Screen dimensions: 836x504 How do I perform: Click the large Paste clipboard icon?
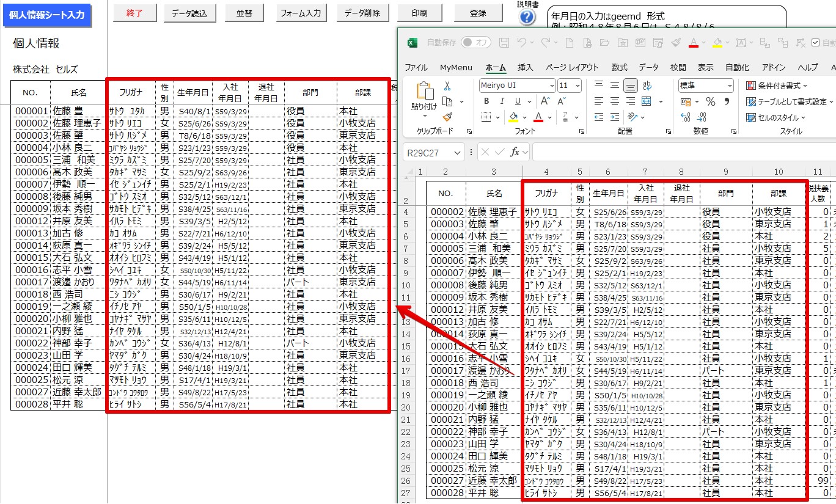coord(424,91)
